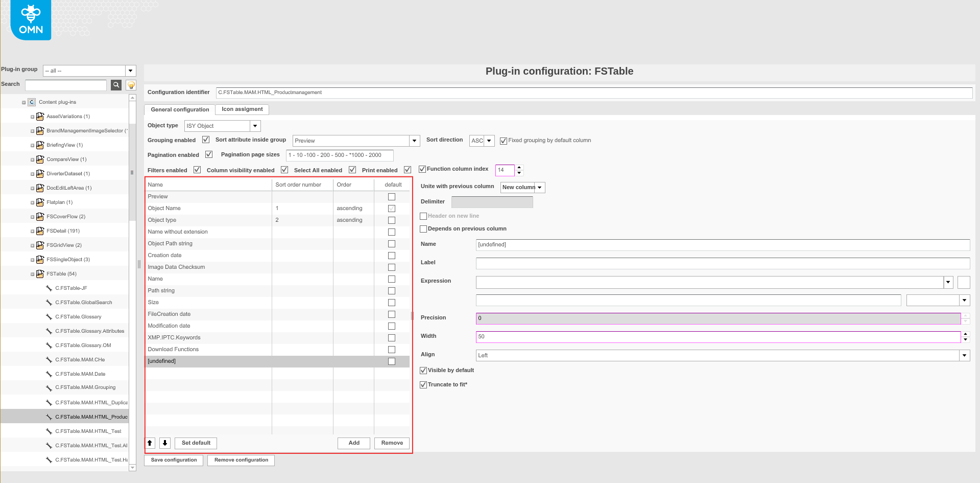Click the move-down arrow icon below the column list
This screenshot has width=980, height=483.
(164, 443)
